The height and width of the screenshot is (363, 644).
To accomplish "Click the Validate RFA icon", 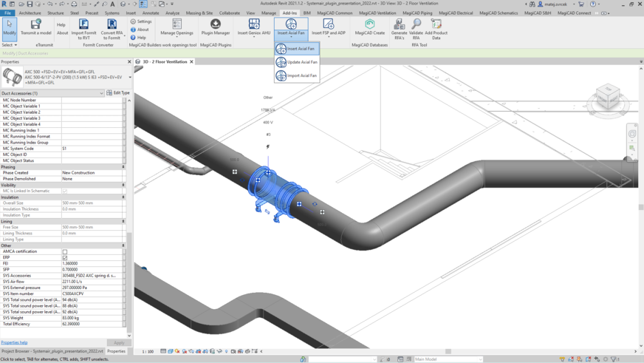I will (416, 25).
